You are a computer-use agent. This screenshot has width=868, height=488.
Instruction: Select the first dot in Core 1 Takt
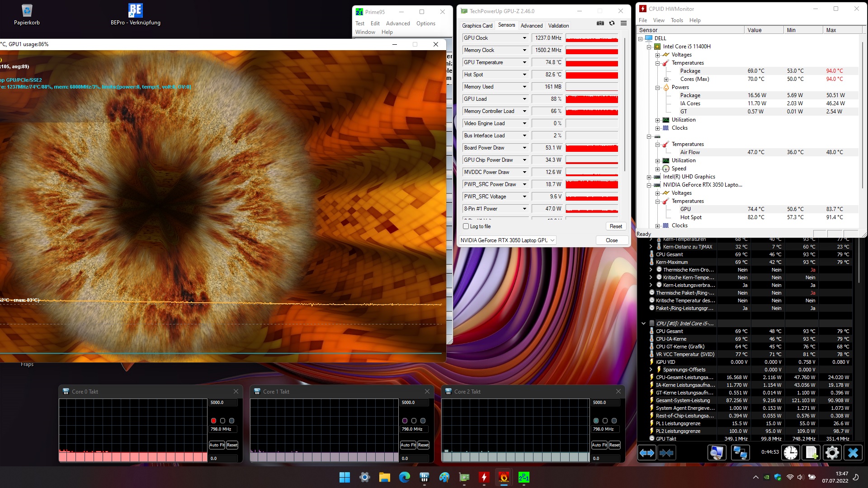[405, 421]
